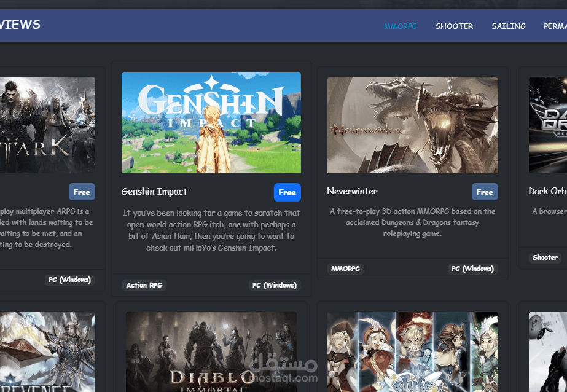Open the Lost Ark cover image
567x392 pixels.
[x=47, y=125]
